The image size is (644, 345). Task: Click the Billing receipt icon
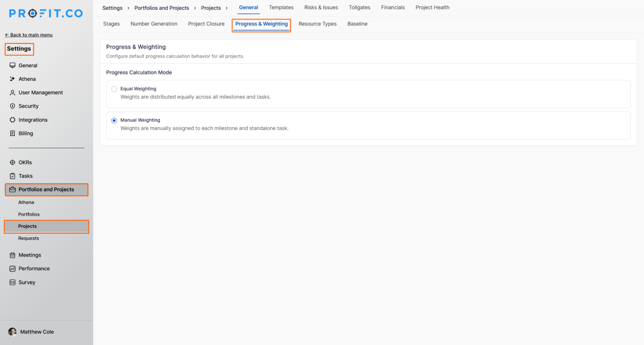coord(13,133)
